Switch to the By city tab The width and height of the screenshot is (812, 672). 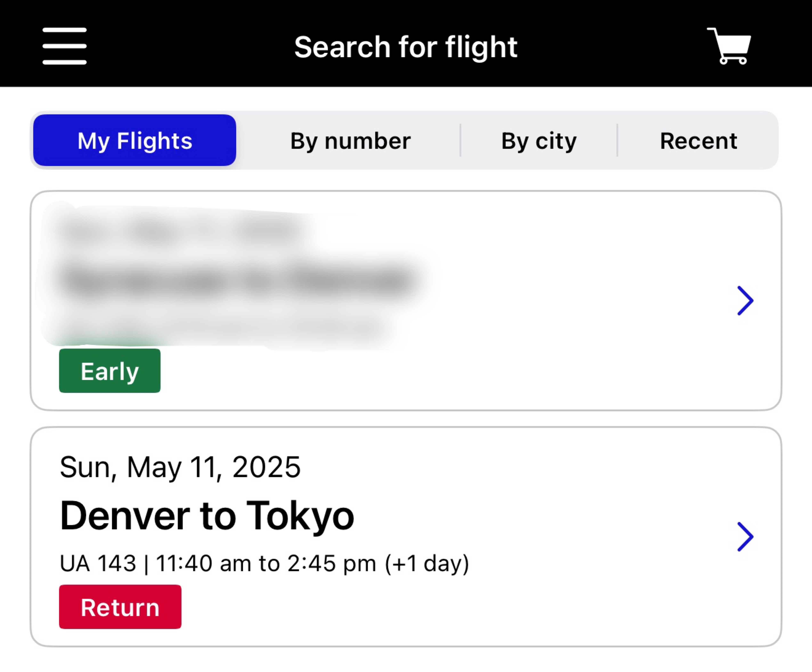[539, 141]
